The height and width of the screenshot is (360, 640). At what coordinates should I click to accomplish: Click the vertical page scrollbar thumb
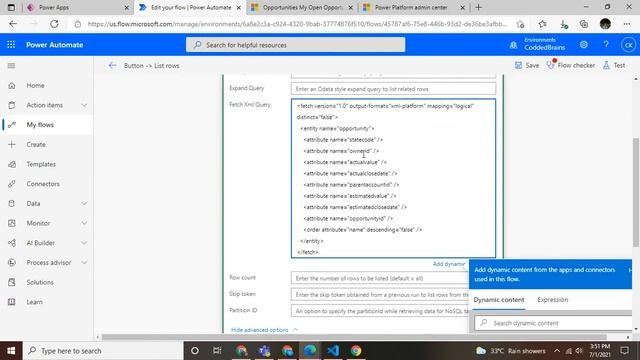tap(636, 192)
